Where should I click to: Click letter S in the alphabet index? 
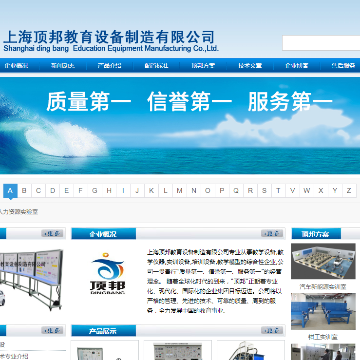point(264,191)
